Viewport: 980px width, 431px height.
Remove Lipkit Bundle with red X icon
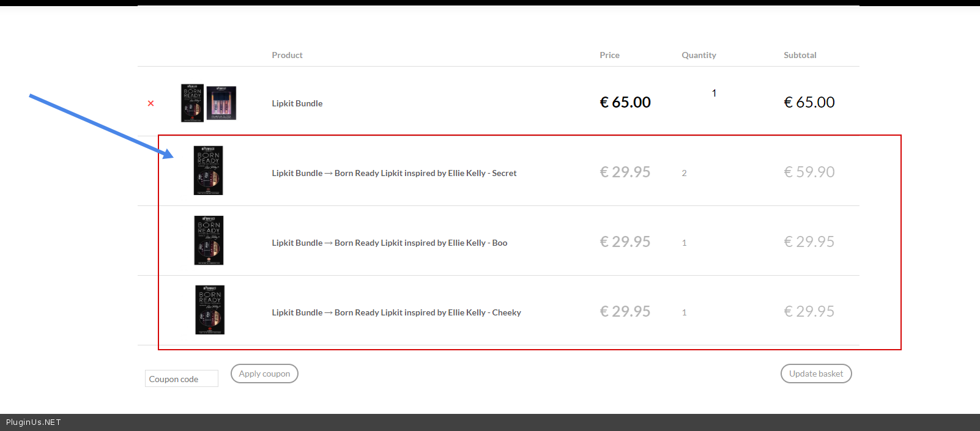click(x=150, y=103)
